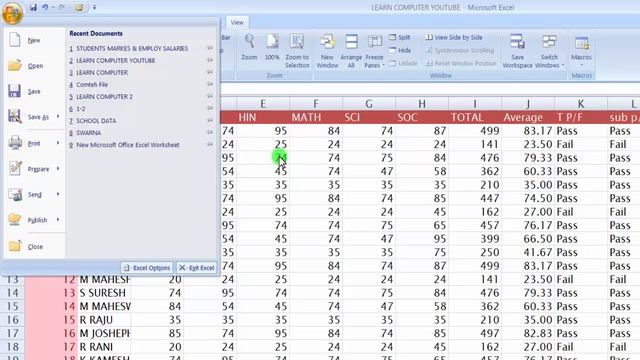
Task: Click View Side by Side
Action: tap(454, 38)
